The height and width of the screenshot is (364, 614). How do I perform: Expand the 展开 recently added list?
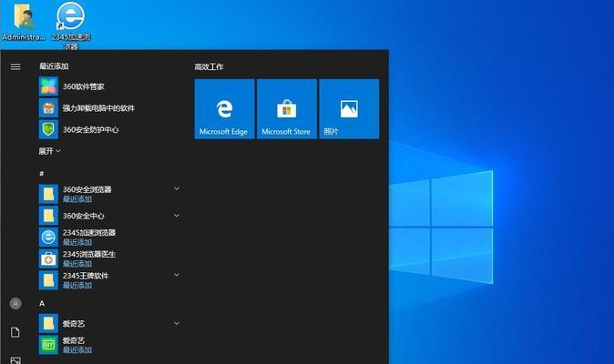click(49, 151)
